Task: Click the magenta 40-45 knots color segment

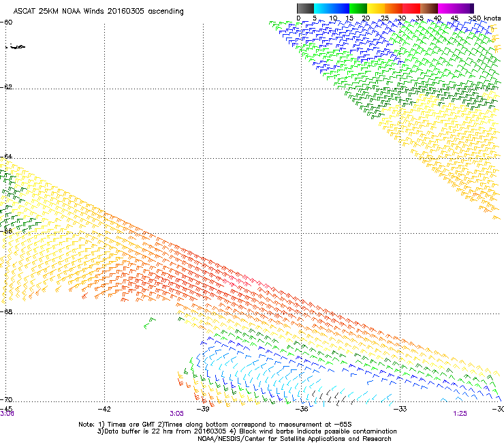Action: point(447,8)
